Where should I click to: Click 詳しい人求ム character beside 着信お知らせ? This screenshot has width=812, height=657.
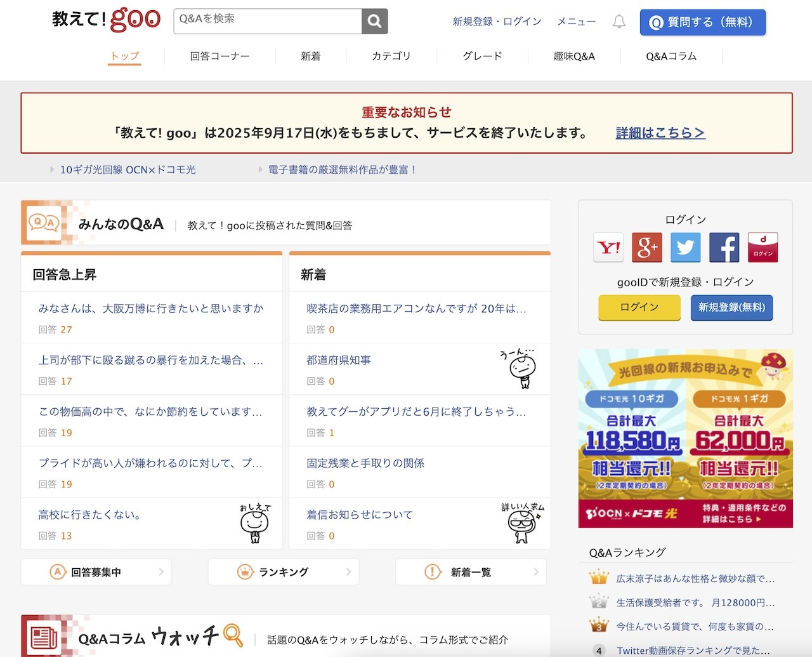(x=522, y=523)
